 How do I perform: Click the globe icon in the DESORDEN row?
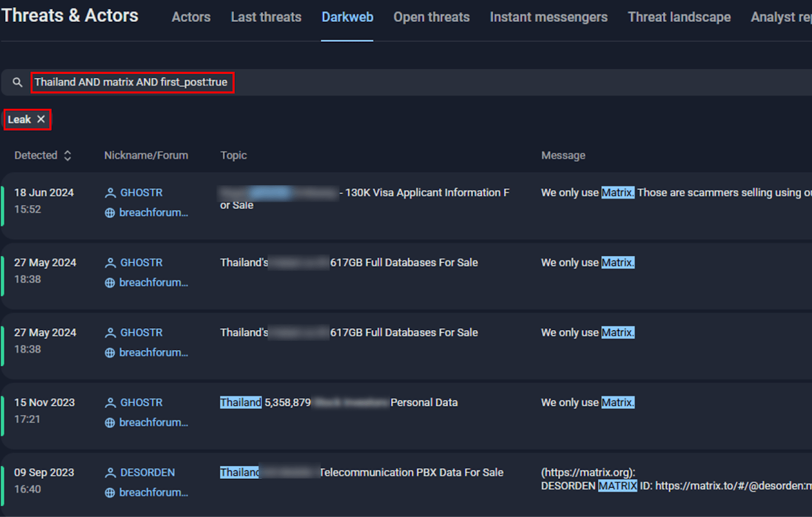[110, 492]
